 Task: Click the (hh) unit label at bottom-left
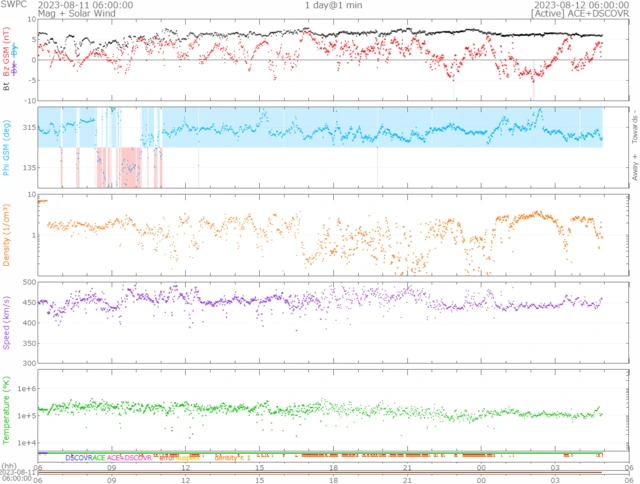tap(9, 467)
